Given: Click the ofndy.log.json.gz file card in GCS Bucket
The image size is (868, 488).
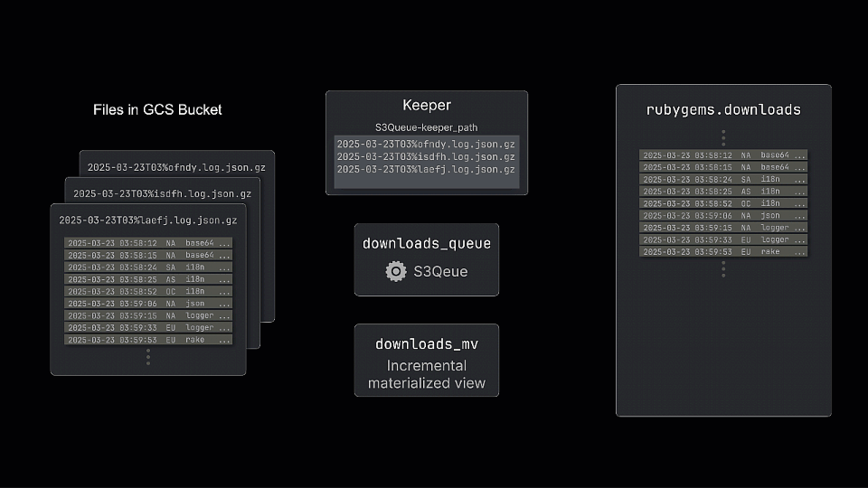Looking at the screenshot, I should point(176,167).
